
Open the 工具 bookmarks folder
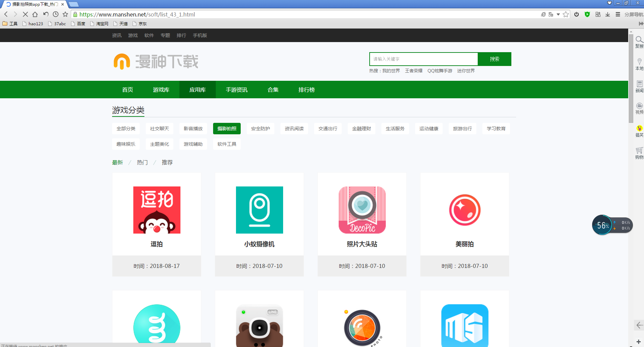point(10,24)
